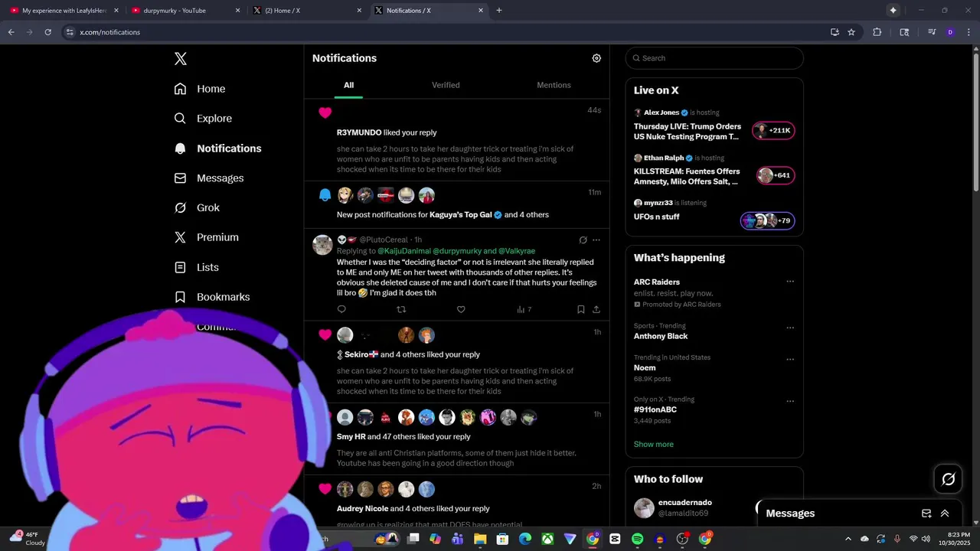Switch to the LeafyIsHere YouTube tab
Viewport: 980px width, 551px height.
click(x=63, y=11)
